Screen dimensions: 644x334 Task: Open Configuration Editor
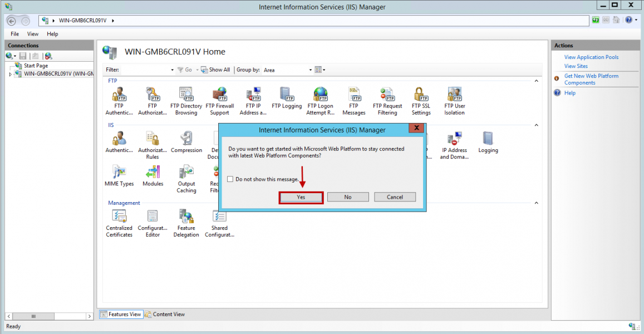[x=153, y=223]
